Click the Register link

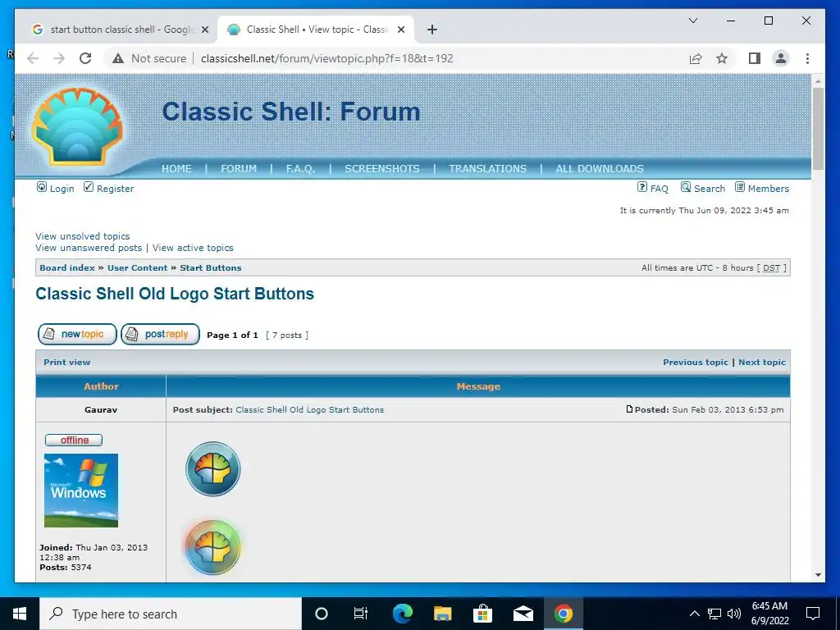point(109,188)
